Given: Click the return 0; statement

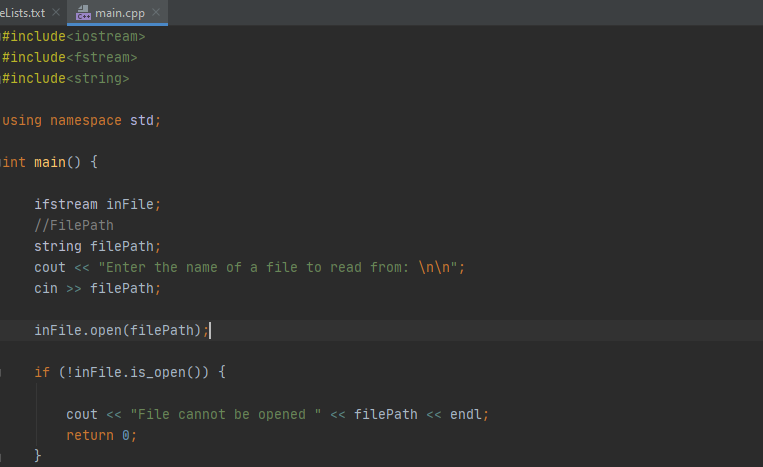Looking at the screenshot, I should (102, 435).
